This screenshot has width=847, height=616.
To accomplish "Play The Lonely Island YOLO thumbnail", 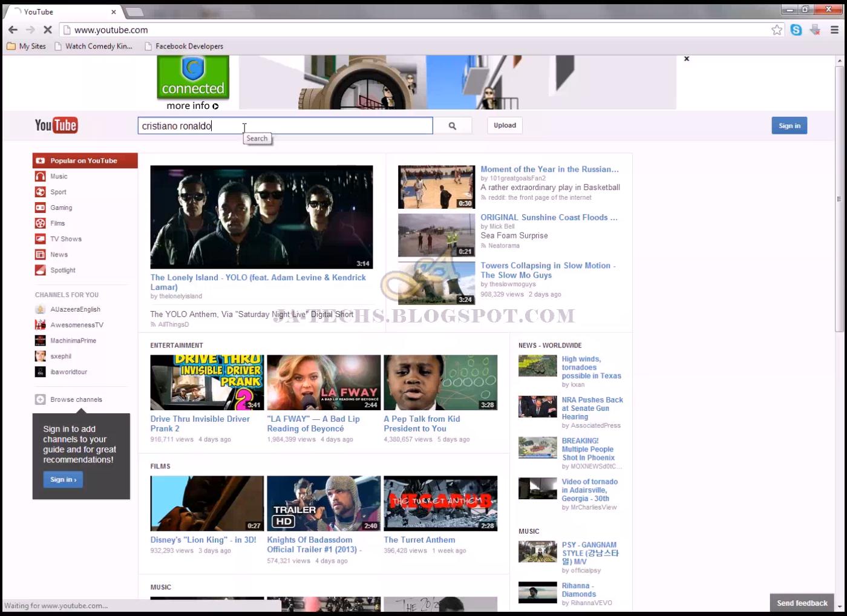I will click(x=261, y=217).
